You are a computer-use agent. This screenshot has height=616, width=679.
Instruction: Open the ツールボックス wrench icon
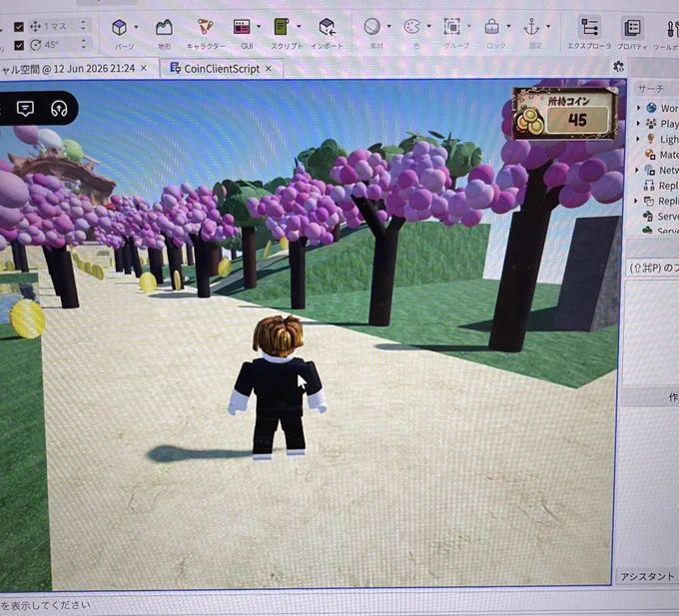point(672,29)
